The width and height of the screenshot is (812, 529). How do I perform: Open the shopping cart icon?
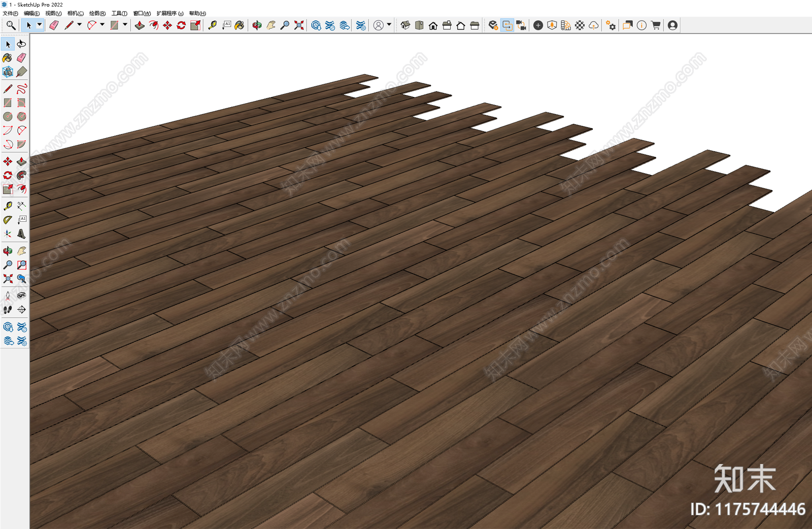pos(656,25)
